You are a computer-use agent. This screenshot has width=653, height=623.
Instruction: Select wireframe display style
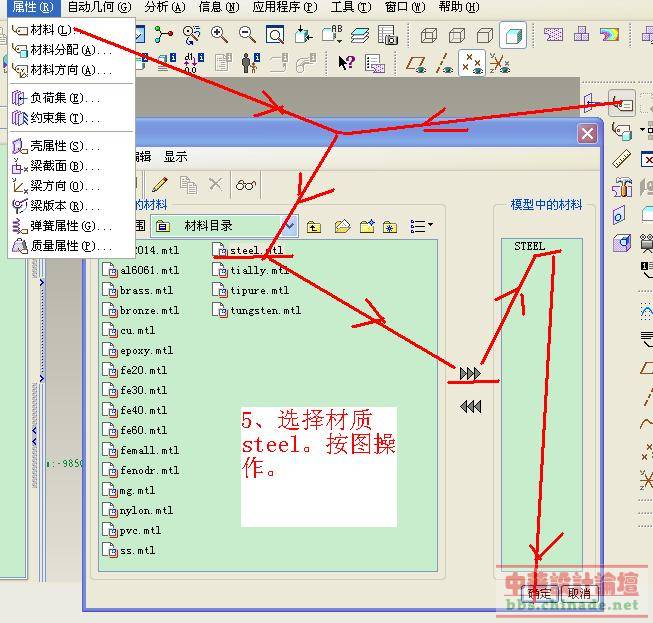[429, 35]
